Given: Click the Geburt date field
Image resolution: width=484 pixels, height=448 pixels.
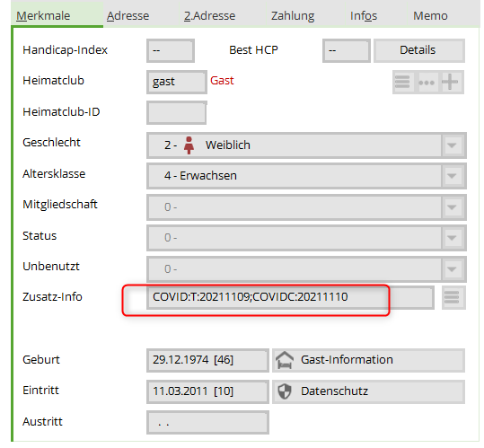Looking at the screenshot, I should coord(207,360).
